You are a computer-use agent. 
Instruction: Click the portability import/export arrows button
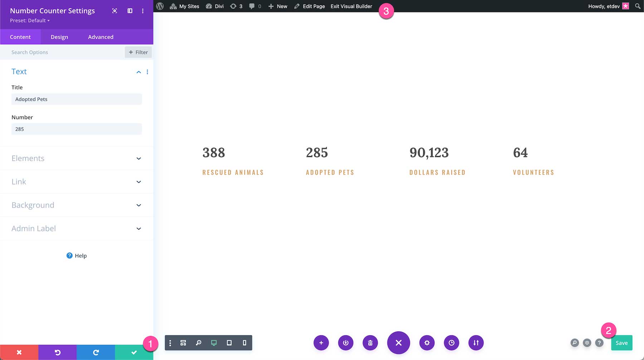pos(476,343)
